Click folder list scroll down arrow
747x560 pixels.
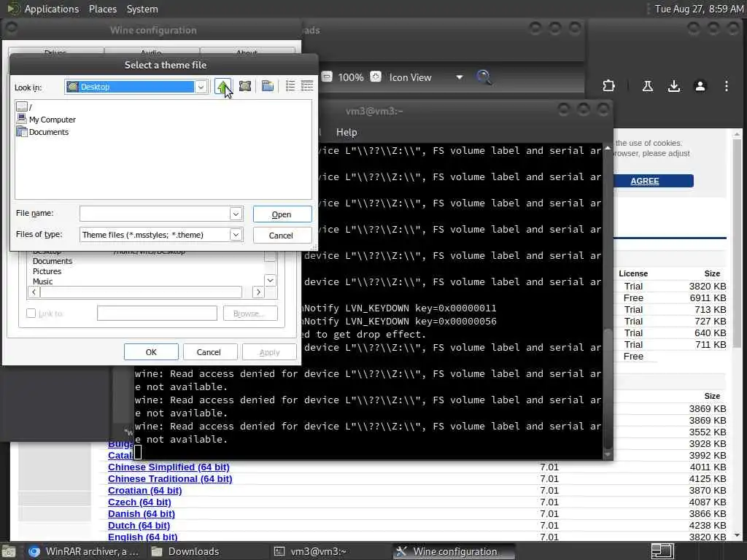270,281
